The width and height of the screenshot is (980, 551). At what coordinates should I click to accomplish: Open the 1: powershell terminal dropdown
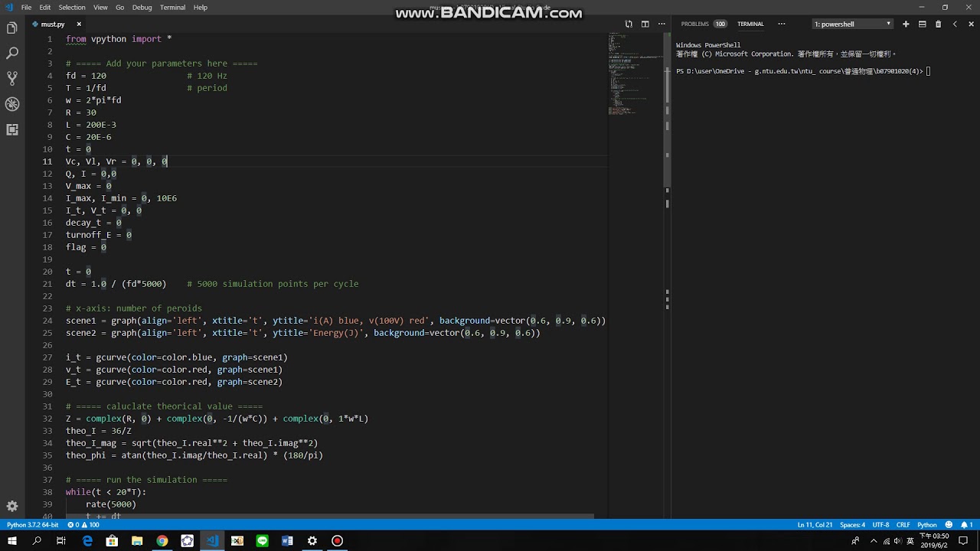(x=852, y=24)
